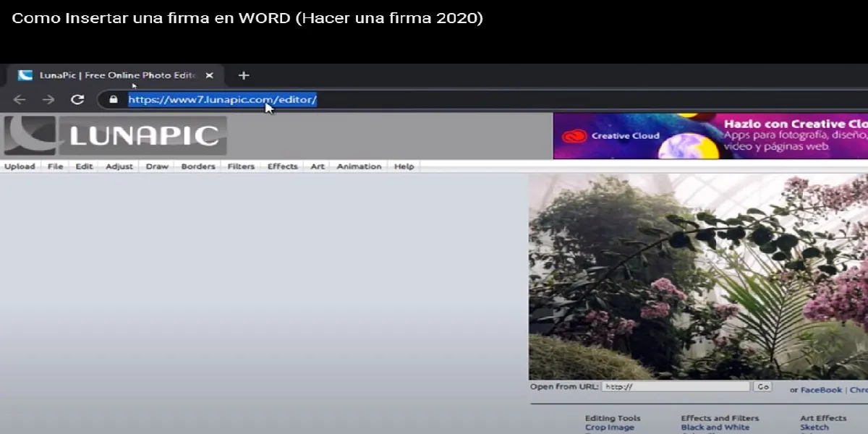
Task: Click the Go button
Action: pos(762,387)
